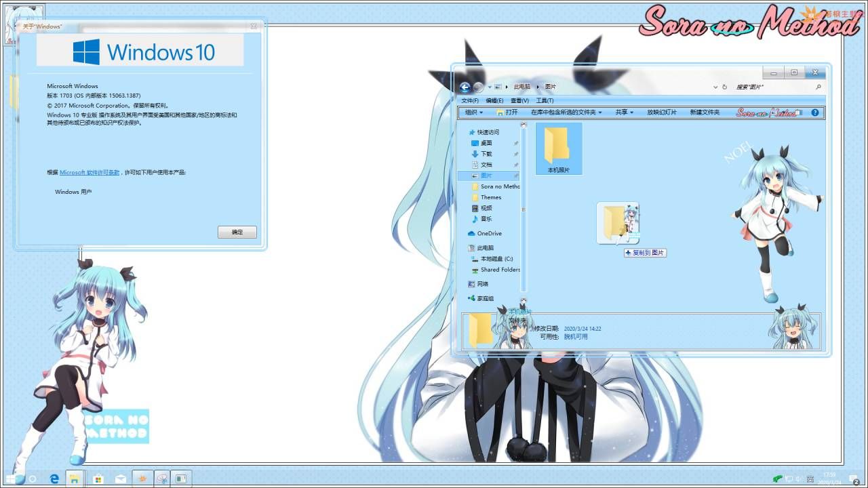Select the 本机照片 folder
The width and height of the screenshot is (868, 488).
[x=559, y=148]
